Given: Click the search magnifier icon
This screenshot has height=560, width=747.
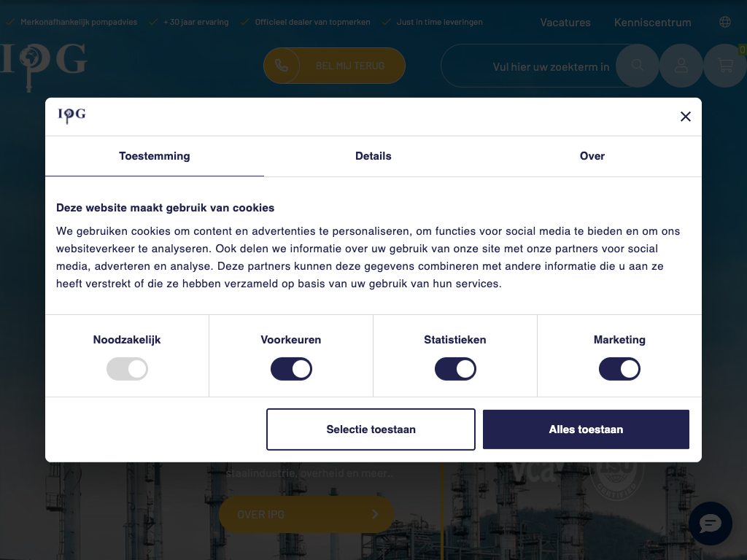Looking at the screenshot, I should tap(637, 66).
